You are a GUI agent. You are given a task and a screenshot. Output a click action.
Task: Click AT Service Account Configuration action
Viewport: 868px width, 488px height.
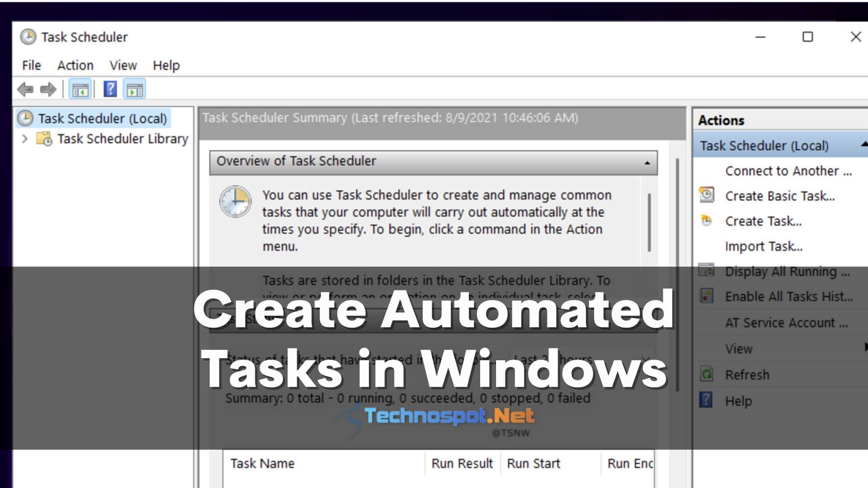coord(787,323)
